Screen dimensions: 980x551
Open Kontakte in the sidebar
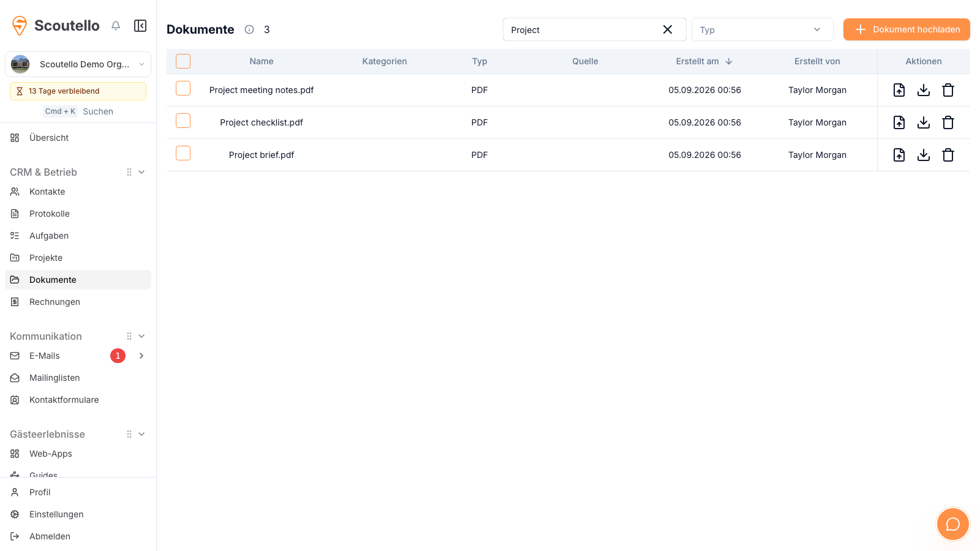(78, 192)
